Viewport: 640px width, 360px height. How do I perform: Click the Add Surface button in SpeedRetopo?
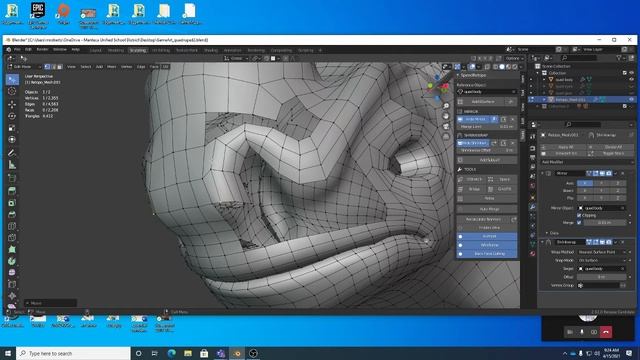point(482,102)
